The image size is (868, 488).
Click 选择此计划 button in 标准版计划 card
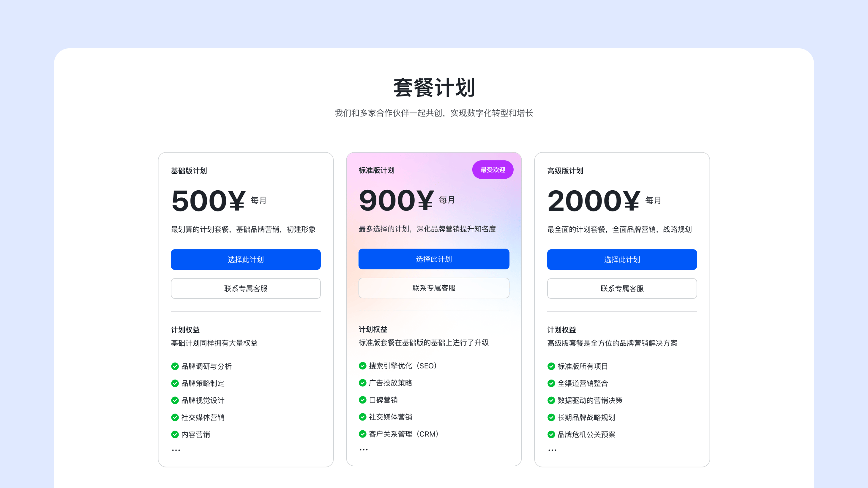coord(434,259)
